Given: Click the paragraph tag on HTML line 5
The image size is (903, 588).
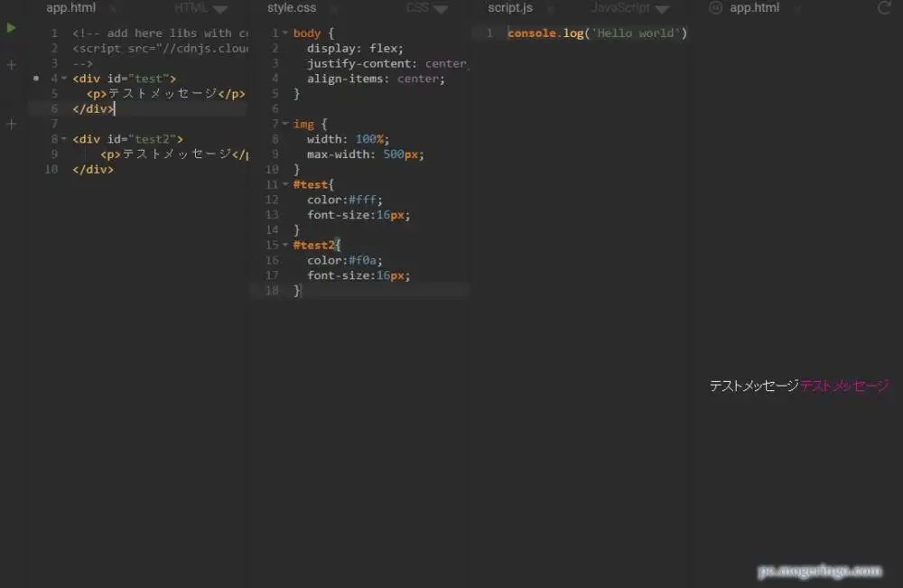Looking at the screenshot, I should pyautogui.click(x=166, y=94).
